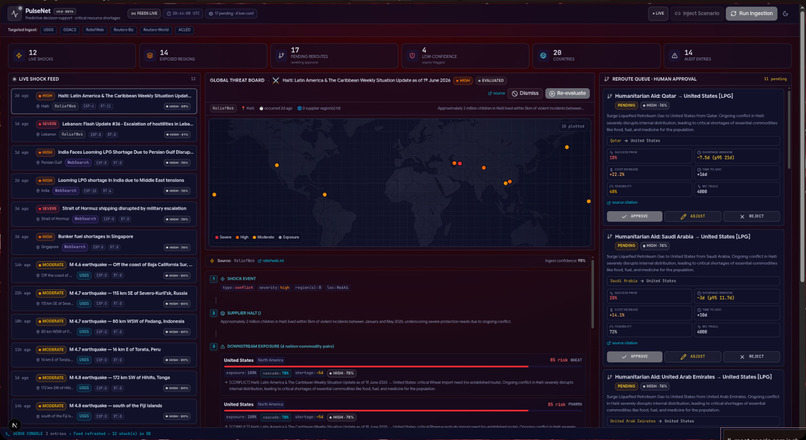Click the PulseNet pulse logo icon
The image size is (806, 440).
coord(16,13)
